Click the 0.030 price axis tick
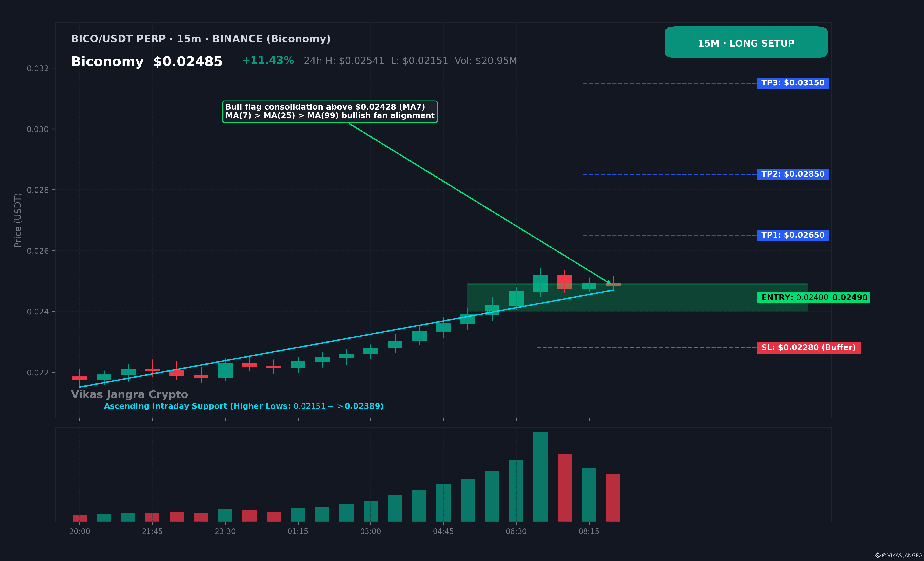Viewport: 924px width, 561px height. click(38, 129)
